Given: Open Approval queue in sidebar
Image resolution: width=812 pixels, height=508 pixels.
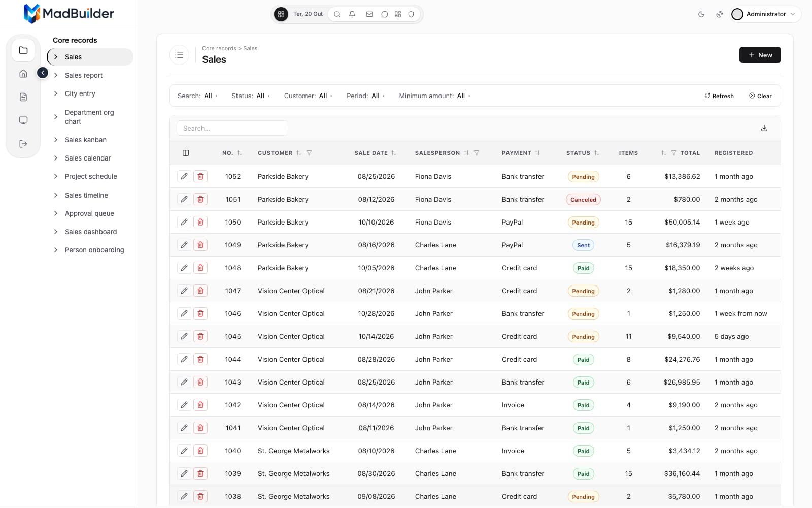Looking at the screenshot, I should (x=89, y=213).
